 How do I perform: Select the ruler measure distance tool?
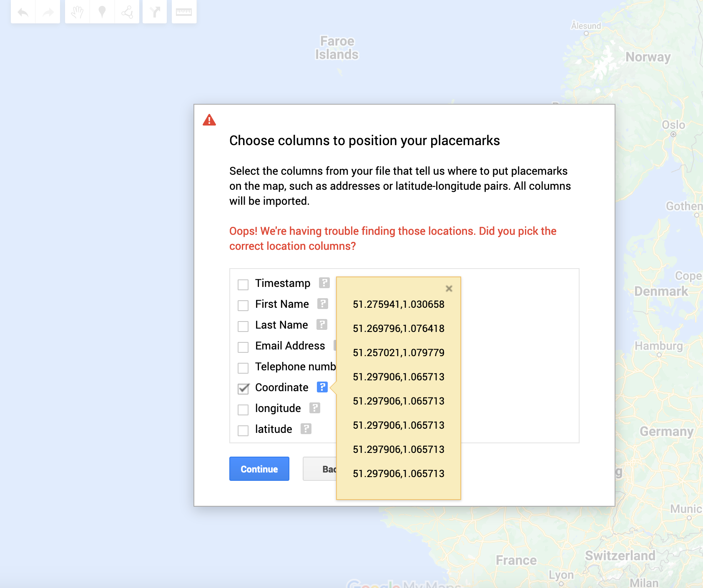click(x=184, y=12)
